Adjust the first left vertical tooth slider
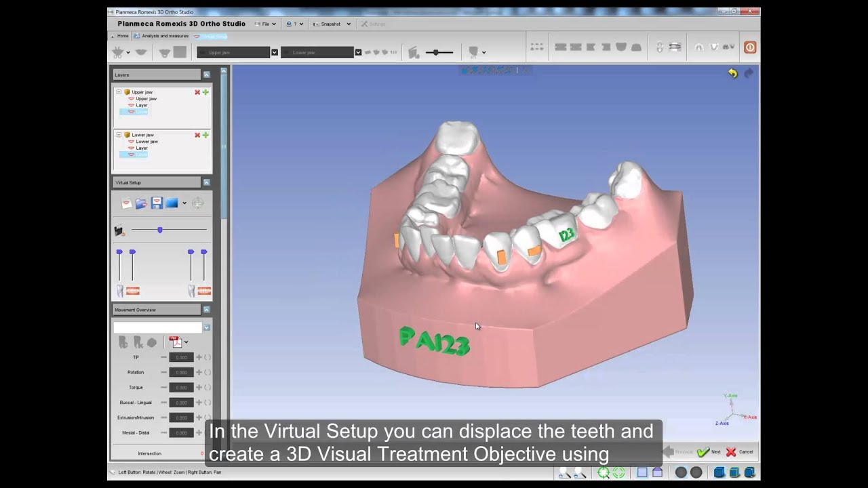 [x=119, y=265]
